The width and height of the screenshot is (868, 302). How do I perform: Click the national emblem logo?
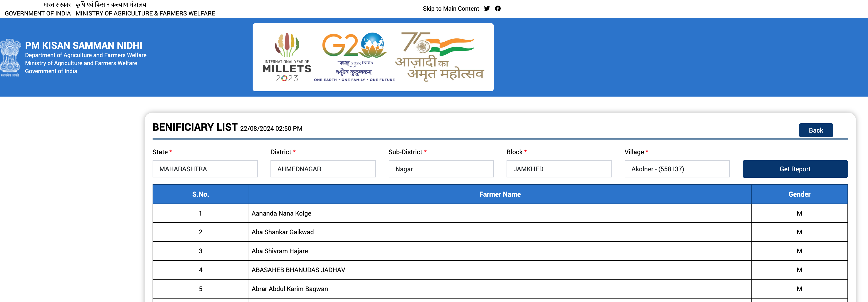[x=10, y=58]
